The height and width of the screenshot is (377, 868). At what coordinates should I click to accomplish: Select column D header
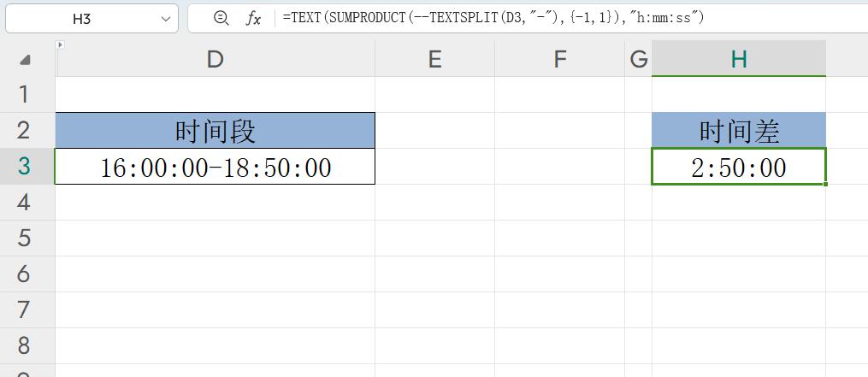click(215, 58)
